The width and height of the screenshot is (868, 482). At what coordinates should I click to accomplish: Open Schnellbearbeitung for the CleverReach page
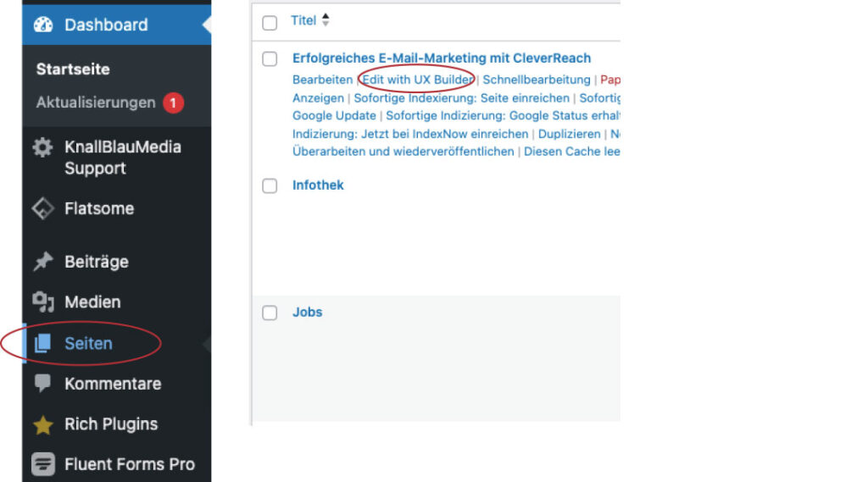[x=536, y=80]
